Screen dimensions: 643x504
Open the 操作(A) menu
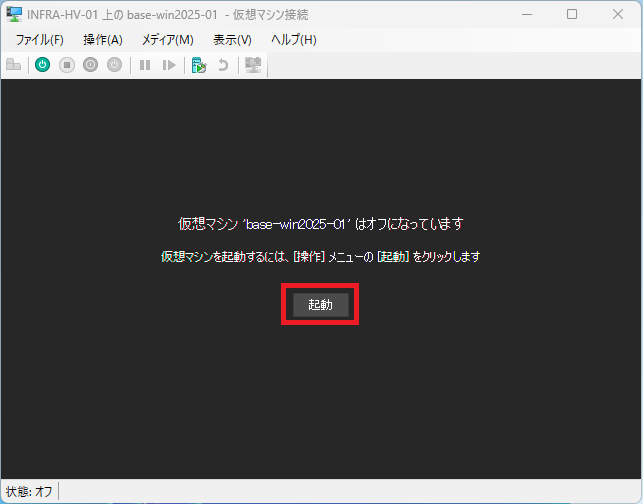pos(103,40)
